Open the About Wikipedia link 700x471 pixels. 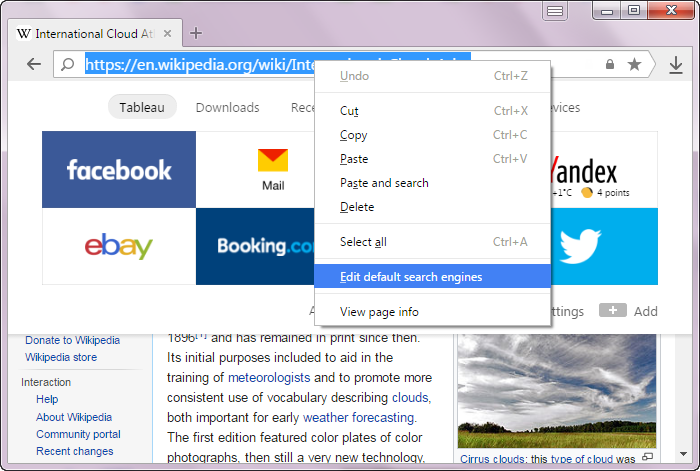click(x=74, y=417)
